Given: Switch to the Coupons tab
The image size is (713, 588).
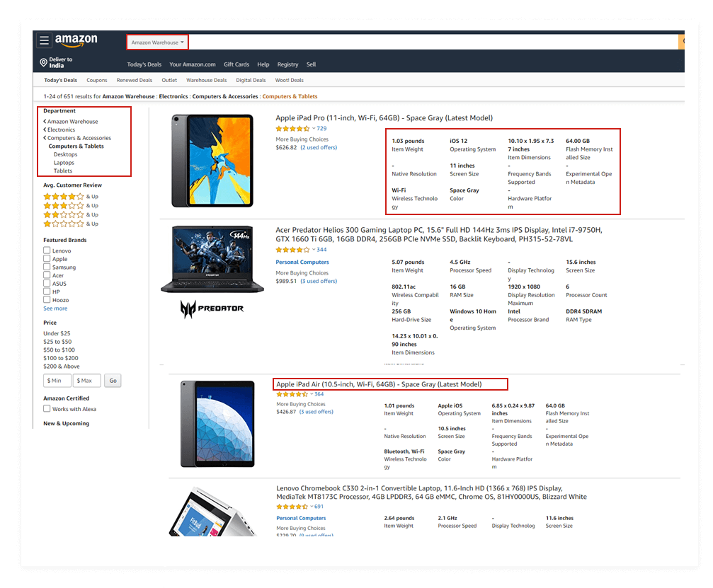Looking at the screenshot, I should point(97,80).
